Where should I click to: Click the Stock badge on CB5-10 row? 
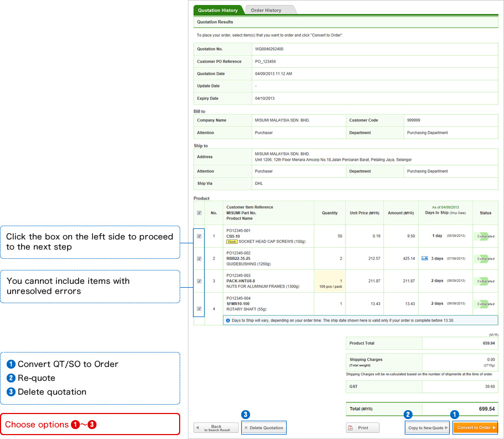[232, 242]
